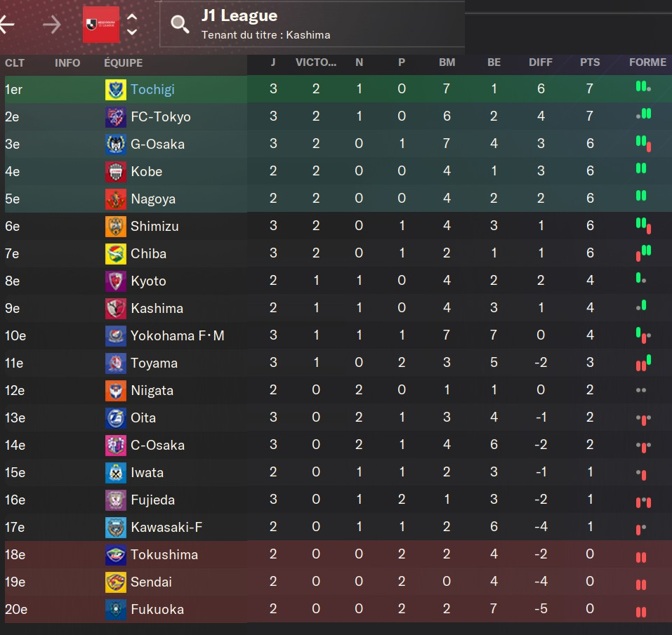Sort table by DIFF column header
672x635 pixels.
541,62
